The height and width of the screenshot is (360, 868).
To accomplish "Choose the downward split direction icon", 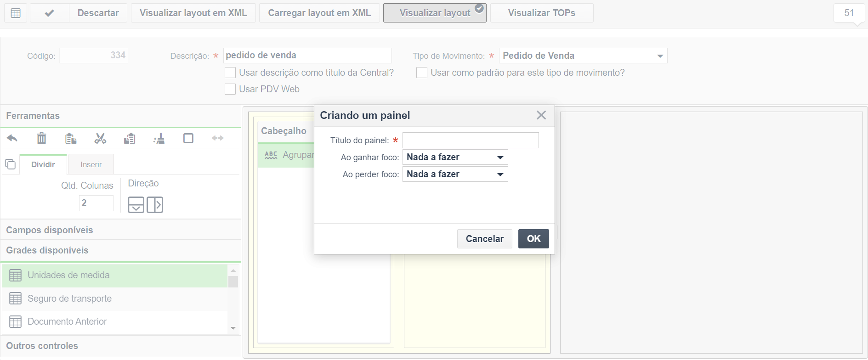I will (x=136, y=204).
